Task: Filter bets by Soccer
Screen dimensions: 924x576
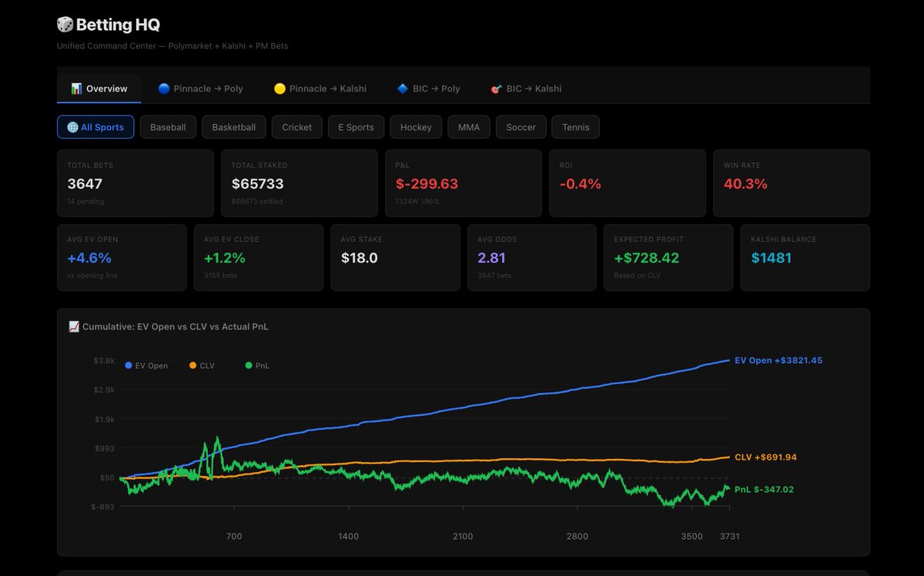Action: pyautogui.click(x=521, y=127)
